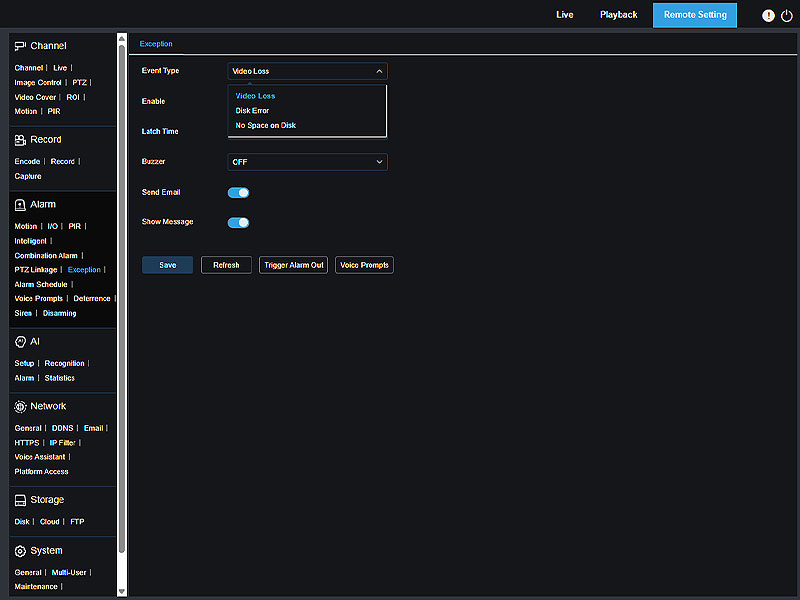Switch to the Playback tab
800x600 pixels.
coord(618,15)
